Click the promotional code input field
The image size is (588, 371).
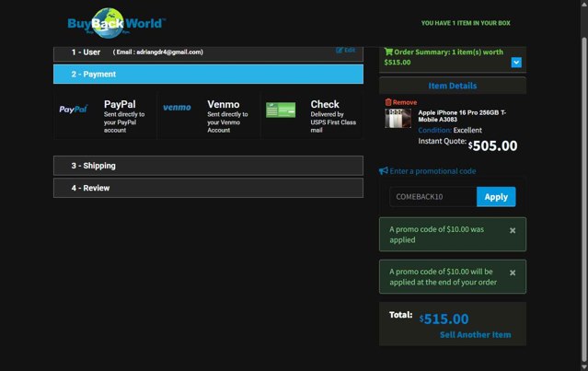433,197
